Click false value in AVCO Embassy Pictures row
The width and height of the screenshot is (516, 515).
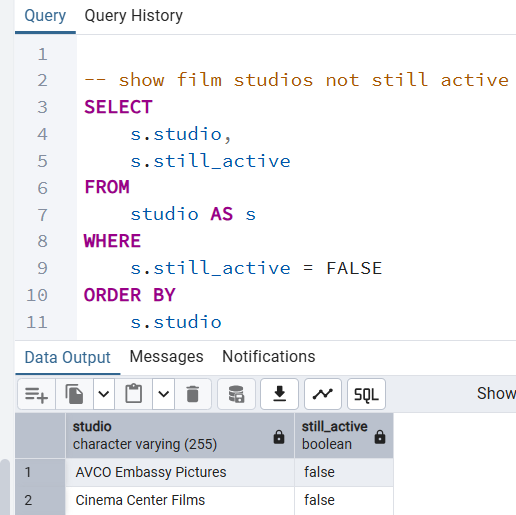click(344, 472)
